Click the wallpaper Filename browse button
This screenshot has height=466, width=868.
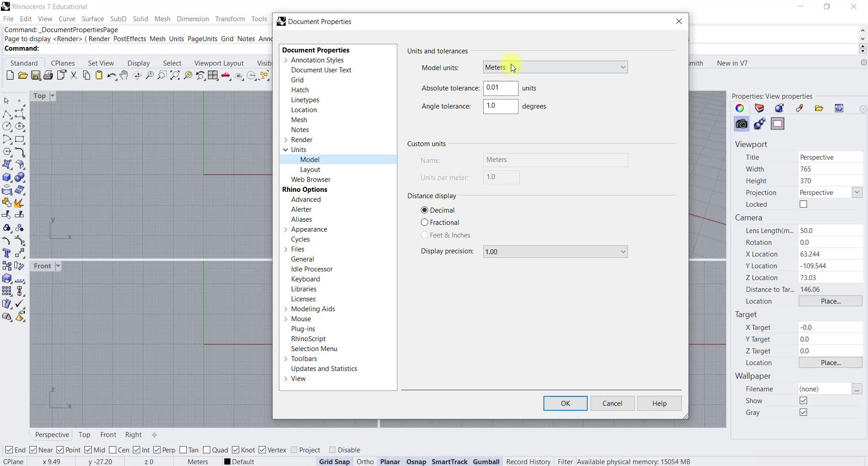coord(857,389)
